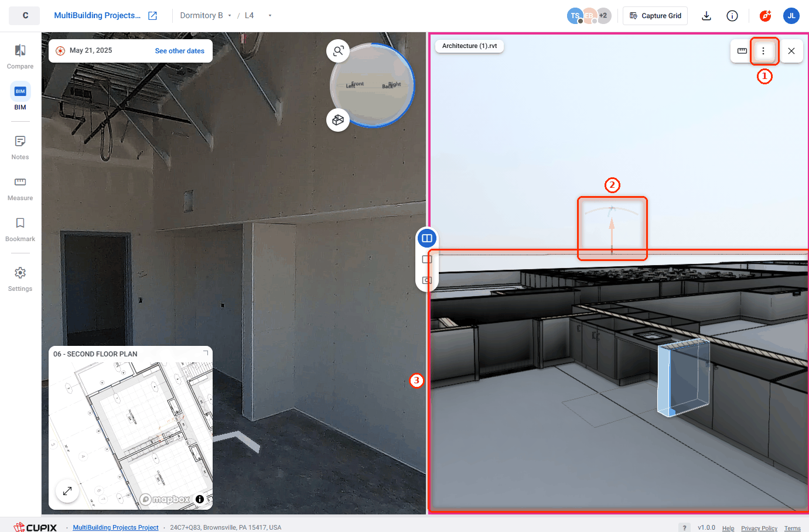The height and width of the screenshot is (532, 809).
Task: Switch to single view layout
Action: (x=427, y=259)
